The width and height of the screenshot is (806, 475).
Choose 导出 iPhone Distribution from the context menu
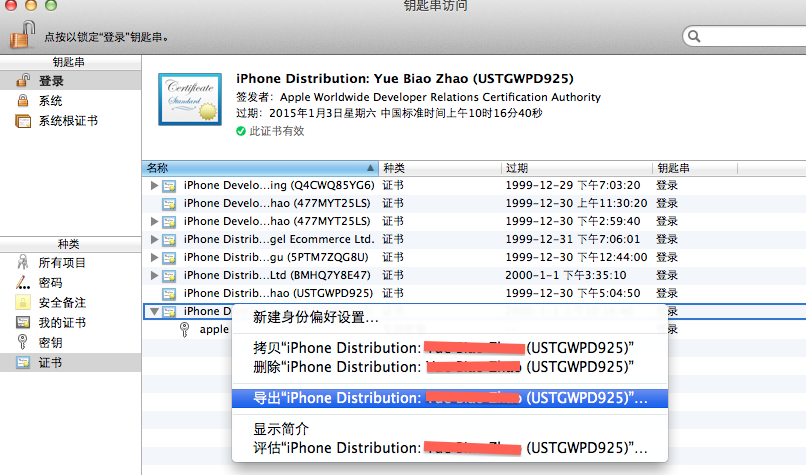(x=450, y=398)
